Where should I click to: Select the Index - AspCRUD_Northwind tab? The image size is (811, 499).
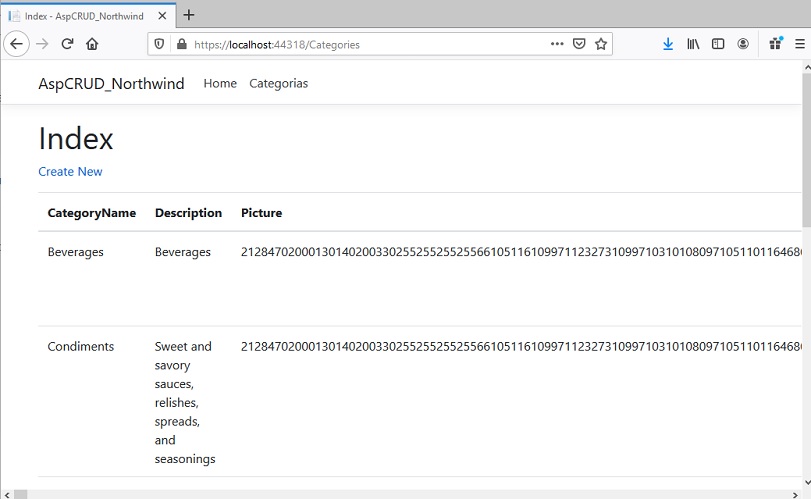(x=88, y=16)
